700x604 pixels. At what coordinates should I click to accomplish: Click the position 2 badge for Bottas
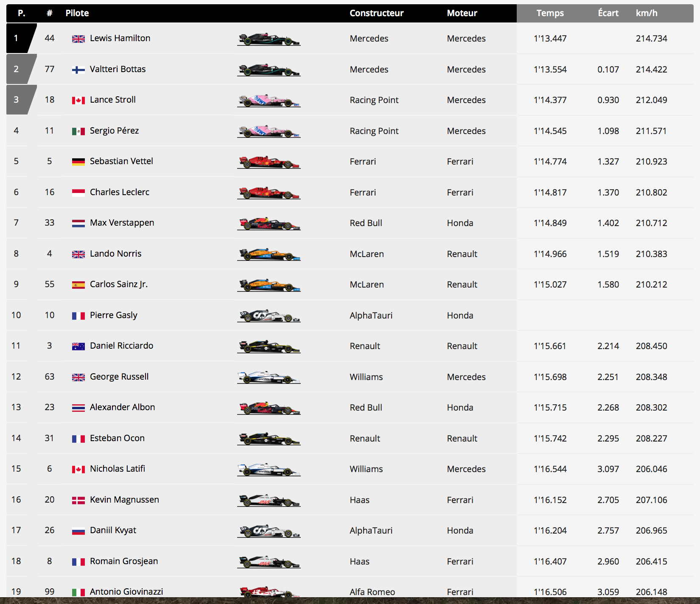pos(21,69)
